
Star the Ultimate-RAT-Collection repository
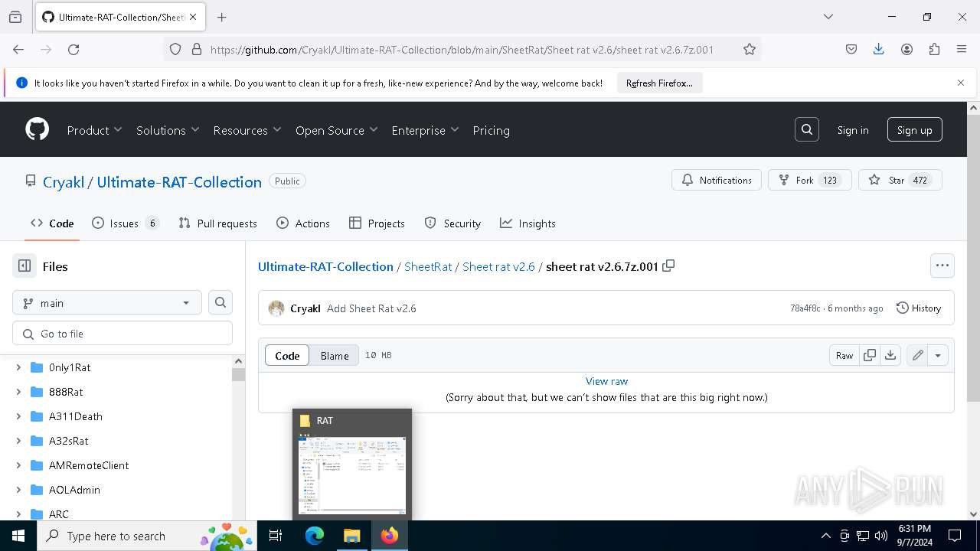[x=900, y=180]
